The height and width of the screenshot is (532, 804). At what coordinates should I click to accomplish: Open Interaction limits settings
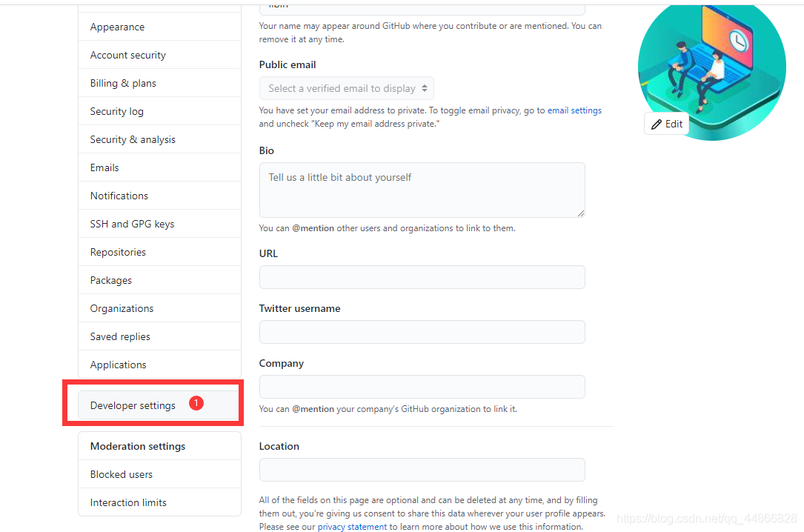pyautogui.click(x=127, y=502)
